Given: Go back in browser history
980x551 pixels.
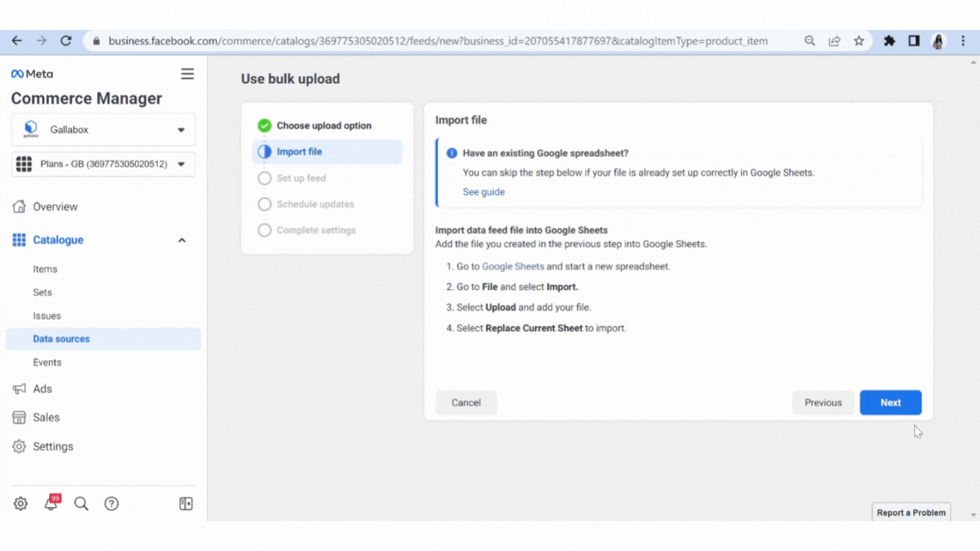Looking at the screenshot, I should tap(17, 41).
